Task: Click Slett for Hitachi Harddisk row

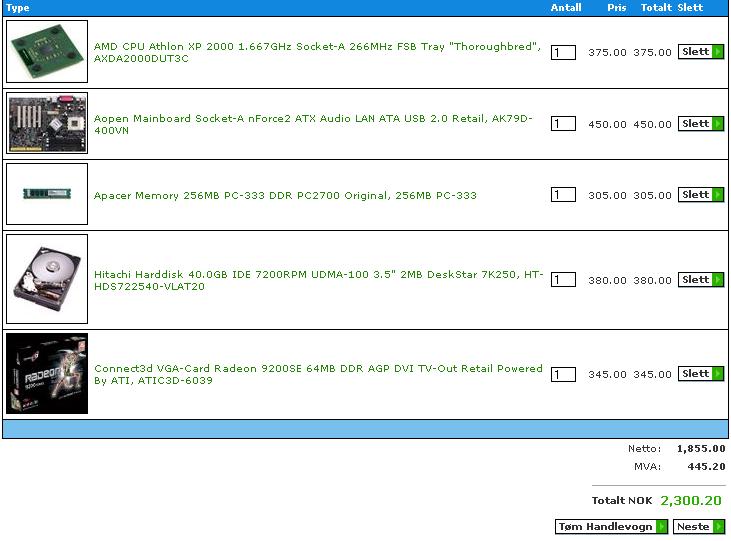Action: pos(701,279)
